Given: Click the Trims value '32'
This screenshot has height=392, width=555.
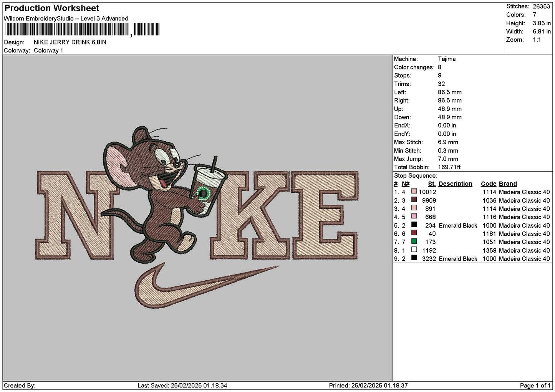Looking at the screenshot, I should tap(441, 84).
